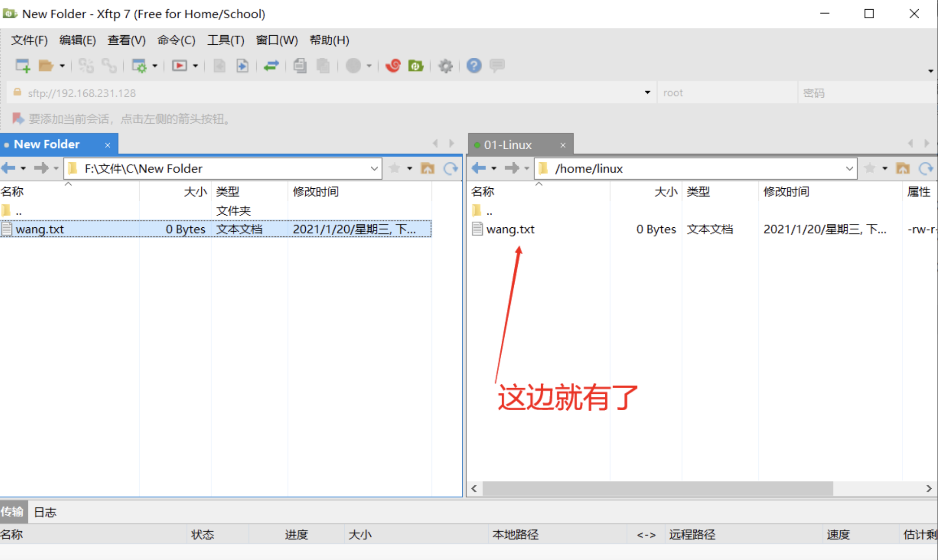Click the blue arrow page toolbar icon

242,65
